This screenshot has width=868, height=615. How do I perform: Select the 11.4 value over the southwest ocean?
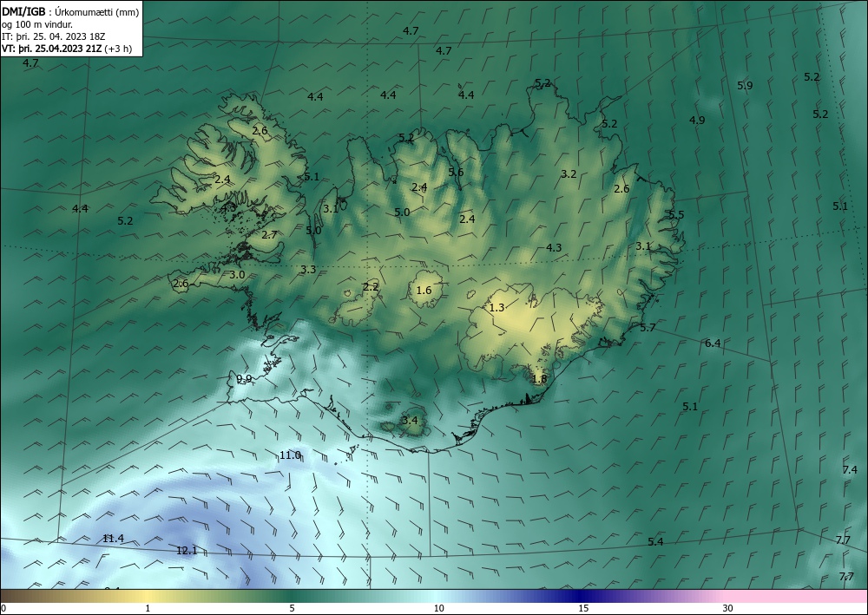[113, 539]
